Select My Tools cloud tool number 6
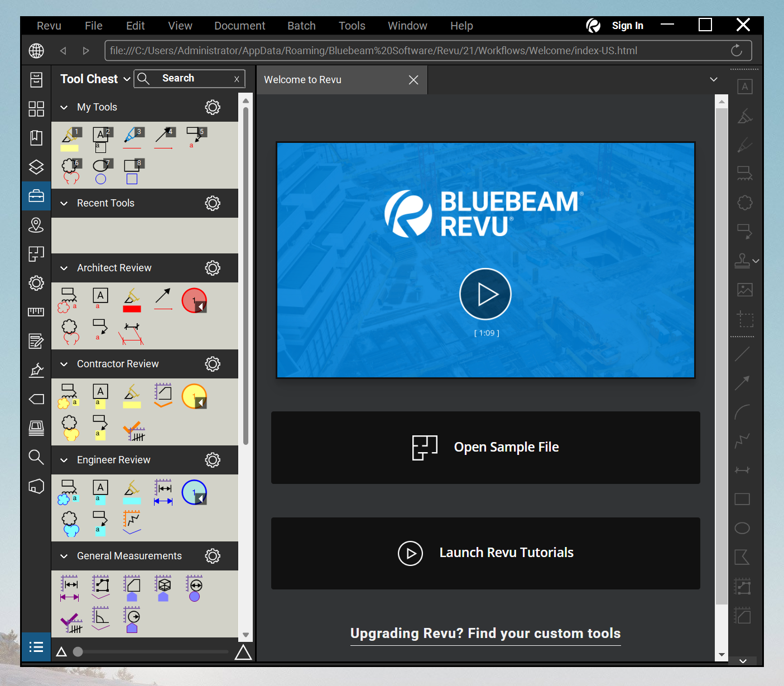The height and width of the screenshot is (686, 784). click(x=70, y=171)
